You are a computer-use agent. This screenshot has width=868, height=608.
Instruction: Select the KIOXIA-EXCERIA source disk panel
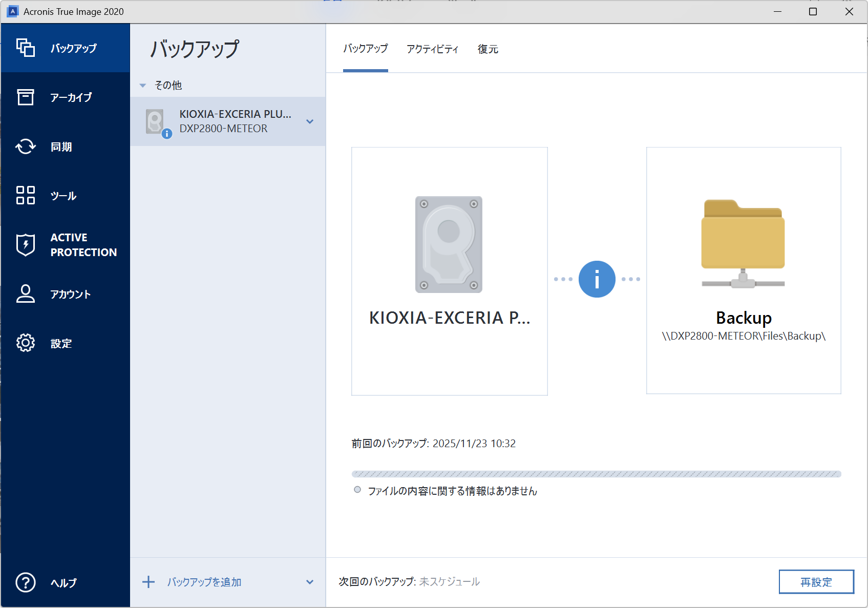tap(449, 271)
